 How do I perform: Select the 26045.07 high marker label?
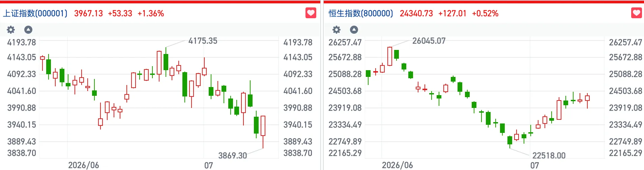click(x=429, y=41)
